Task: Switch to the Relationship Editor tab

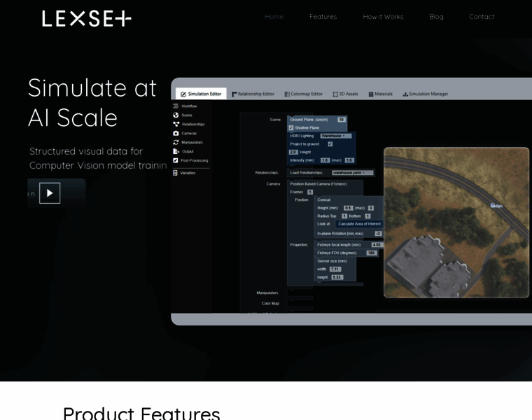Action: point(253,94)
